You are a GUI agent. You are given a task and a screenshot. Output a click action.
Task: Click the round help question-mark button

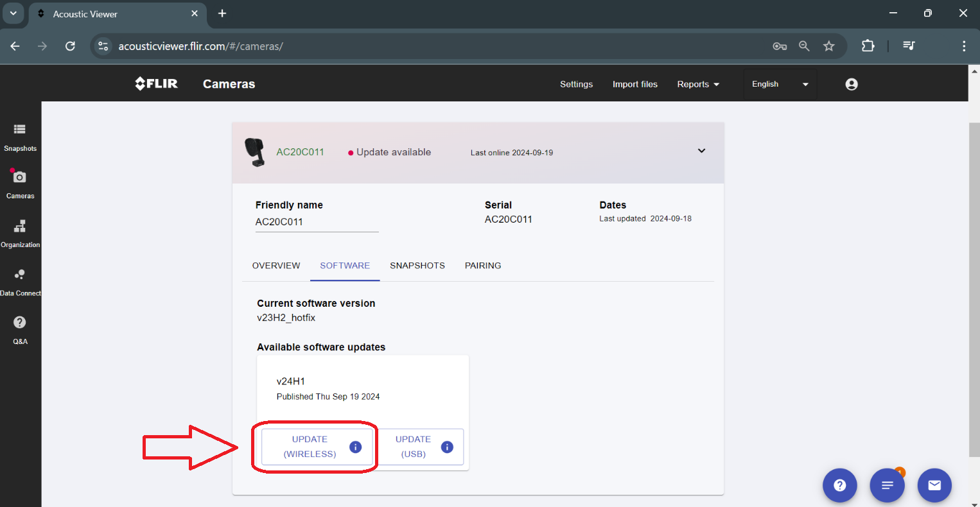[839, 485]
